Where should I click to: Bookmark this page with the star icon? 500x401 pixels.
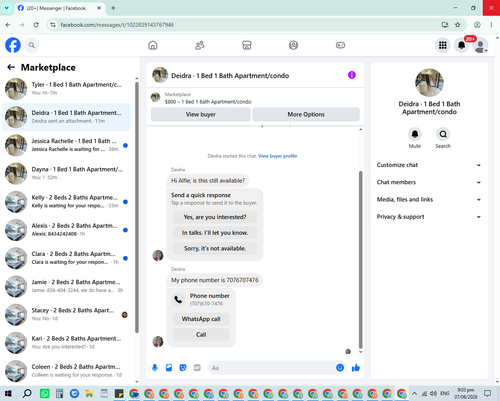pyautogui.click(x=458, y=25)
